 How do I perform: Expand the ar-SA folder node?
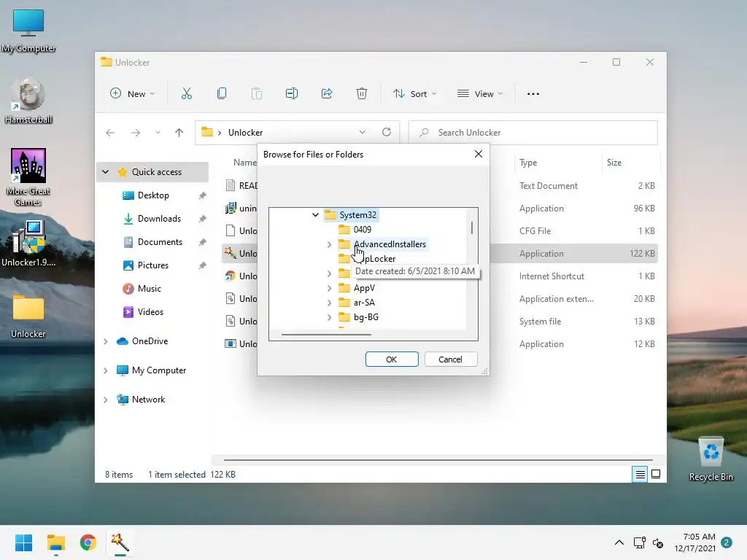coord(329,303)
